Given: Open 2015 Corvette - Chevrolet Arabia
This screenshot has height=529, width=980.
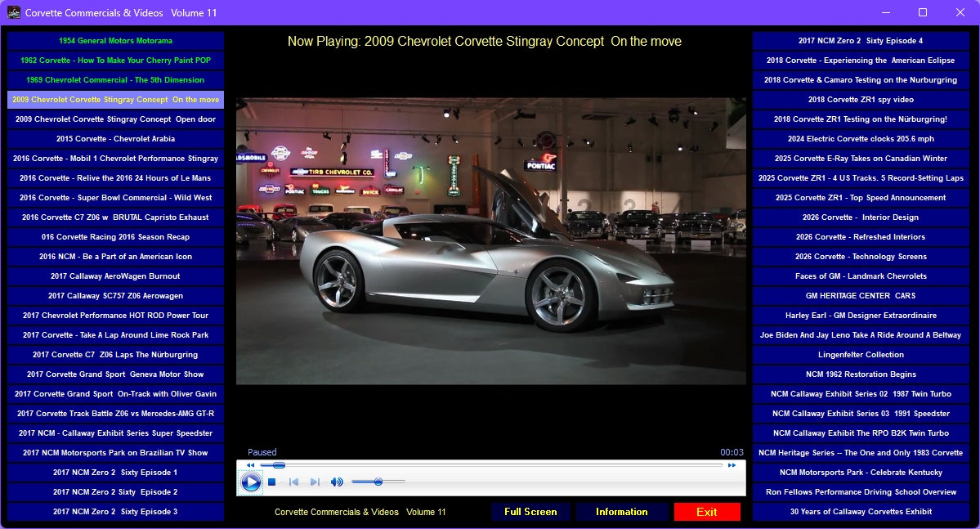Looking at the screenshot, I should [115, 139].
